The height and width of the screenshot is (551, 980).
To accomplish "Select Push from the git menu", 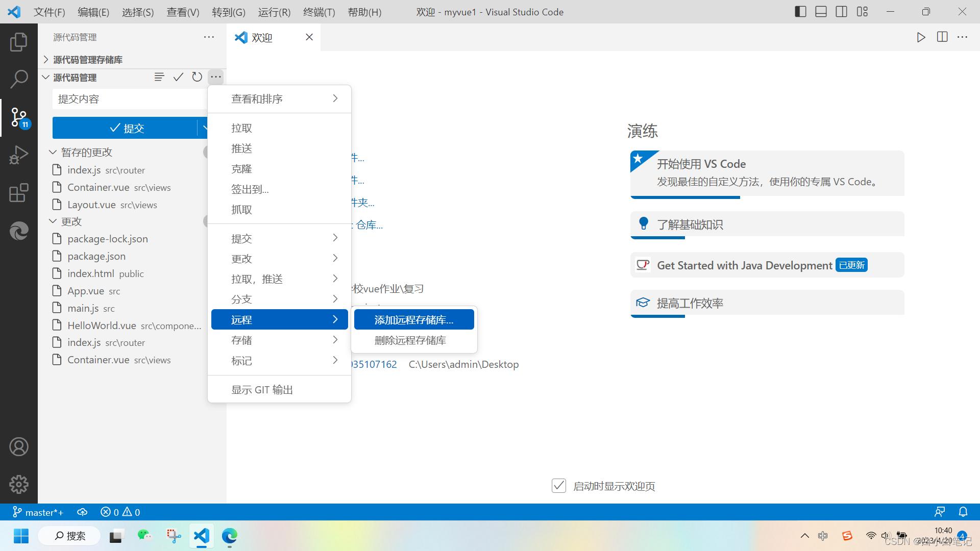I will (x=279, y=148).
